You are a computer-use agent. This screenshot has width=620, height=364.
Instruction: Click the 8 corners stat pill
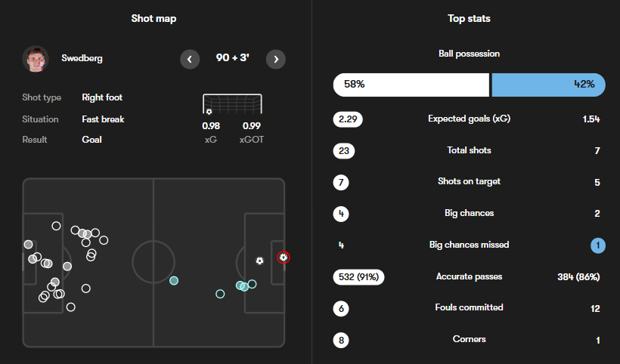pos(343,340)
